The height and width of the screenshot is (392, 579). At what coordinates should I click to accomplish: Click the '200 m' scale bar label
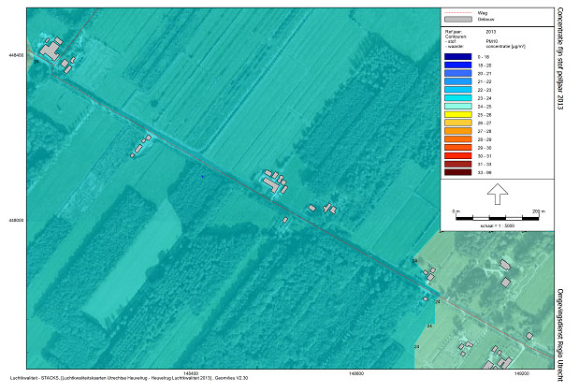point(539,211)
